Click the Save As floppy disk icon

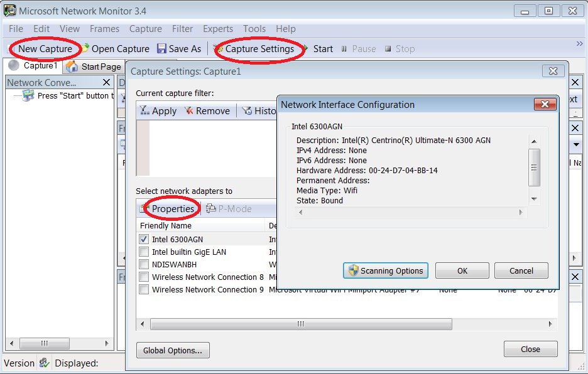pos(161,48)
